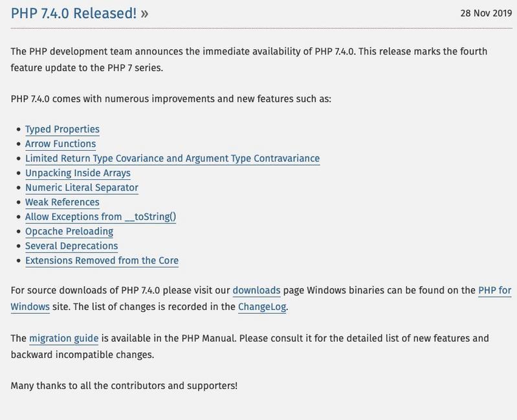Screen dimensions: 517x420
Task: Open the Weak References link
Action: click(62, 202)
